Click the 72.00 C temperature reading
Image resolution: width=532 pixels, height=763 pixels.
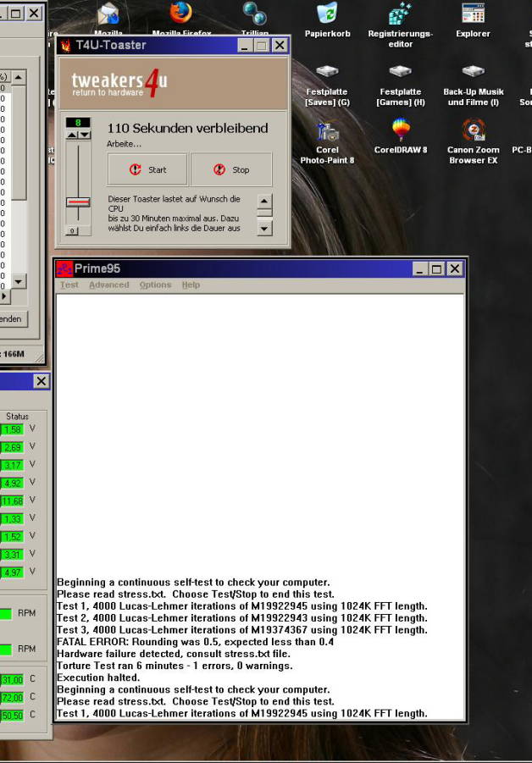[12, 698]
